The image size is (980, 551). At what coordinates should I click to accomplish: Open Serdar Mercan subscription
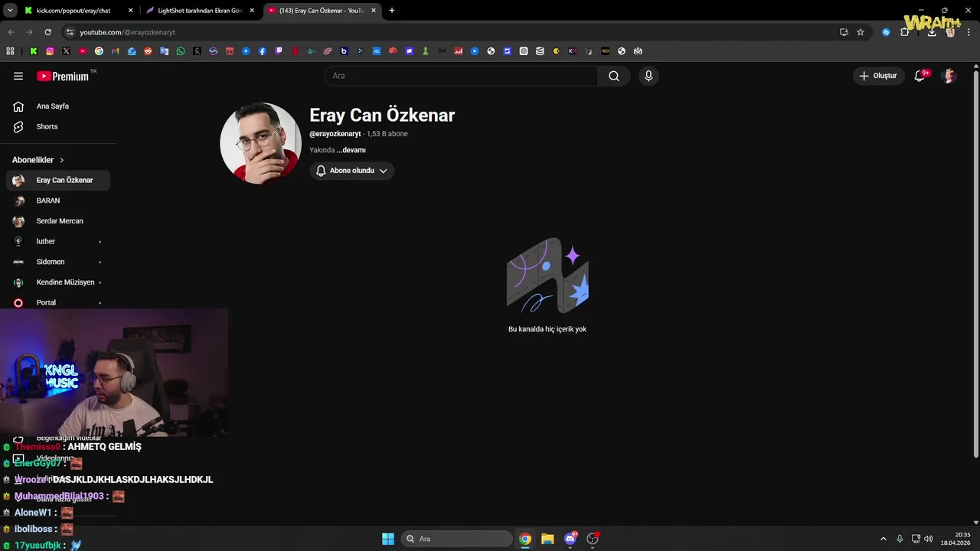(x=58, y=221)
